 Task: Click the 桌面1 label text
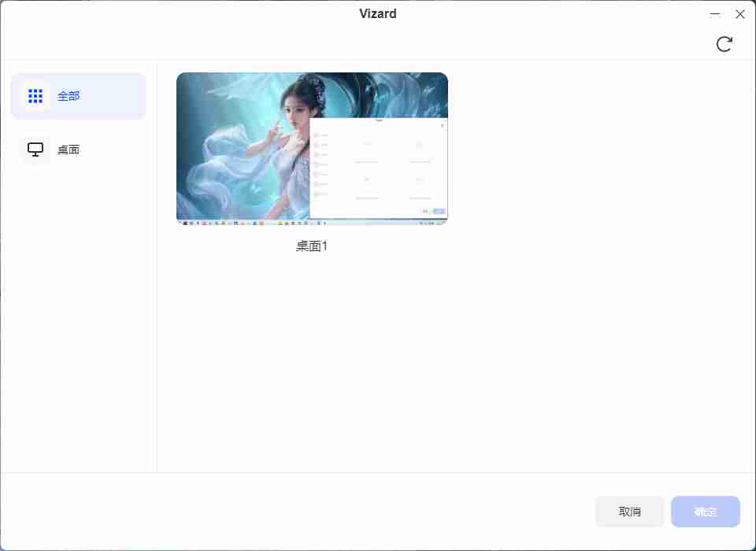click(x=312, y=246)
